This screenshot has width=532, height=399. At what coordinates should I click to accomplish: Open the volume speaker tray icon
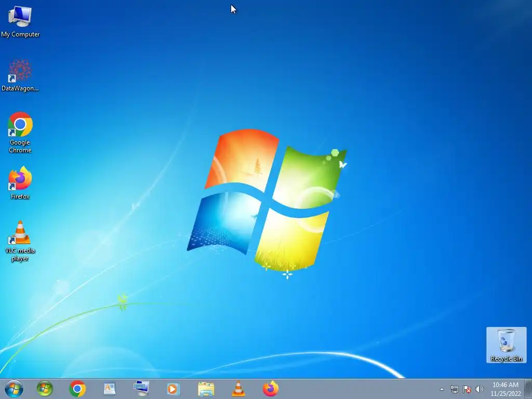(x=480, y=389)
